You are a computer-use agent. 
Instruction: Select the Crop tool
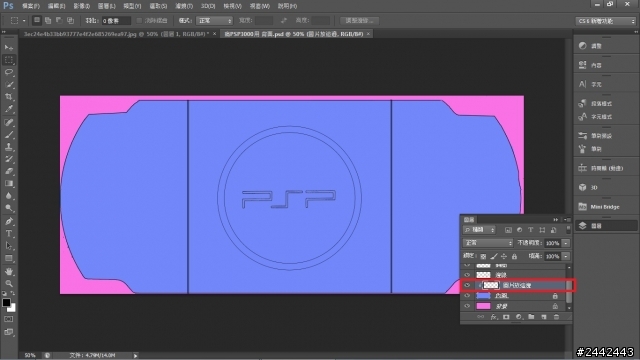click(x=9, y=97)
